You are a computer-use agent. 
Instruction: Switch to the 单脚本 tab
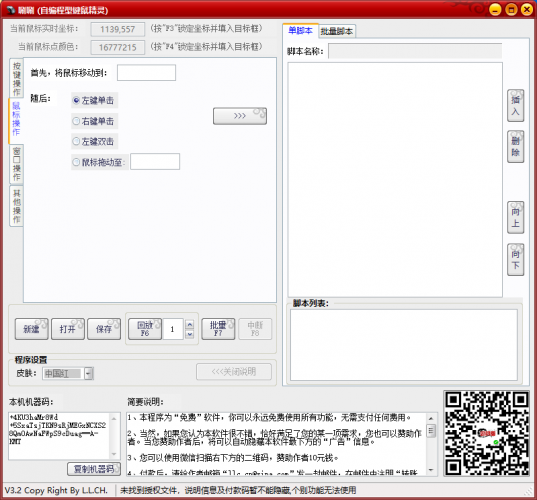(x=300, y=31)
